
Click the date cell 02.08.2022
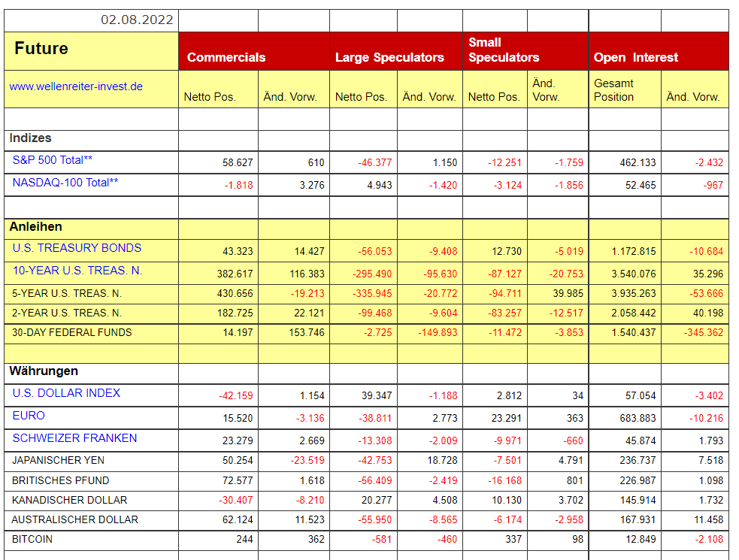coord(137,20)
